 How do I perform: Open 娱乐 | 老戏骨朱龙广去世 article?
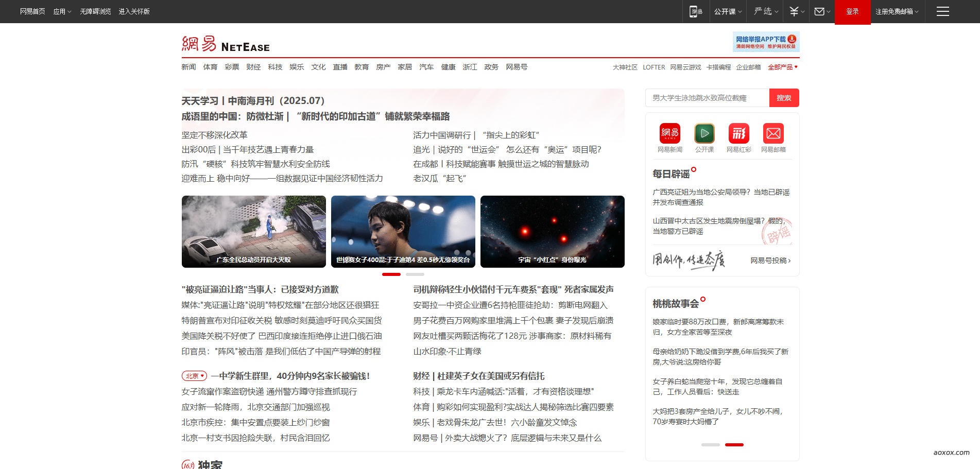(x=495, y=422)
